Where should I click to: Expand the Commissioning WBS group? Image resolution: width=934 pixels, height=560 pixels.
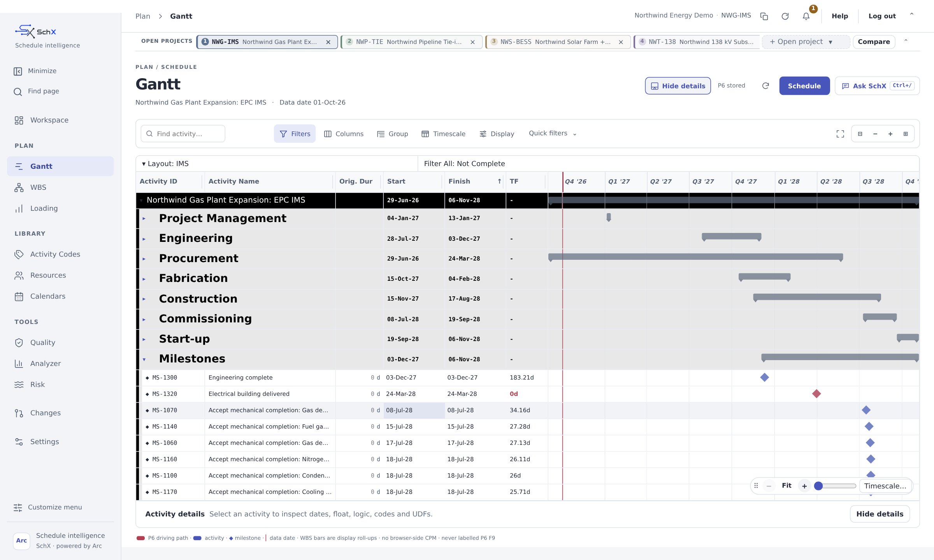point(144,319)
